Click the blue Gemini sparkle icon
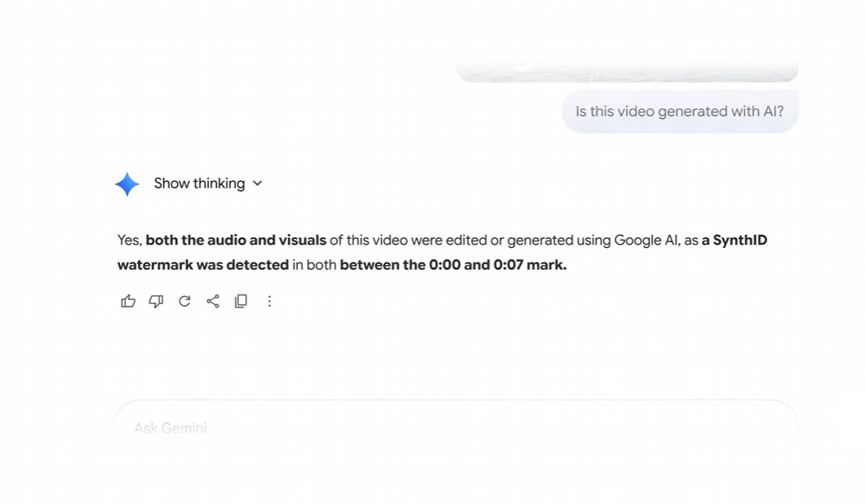 coord(127,183)
